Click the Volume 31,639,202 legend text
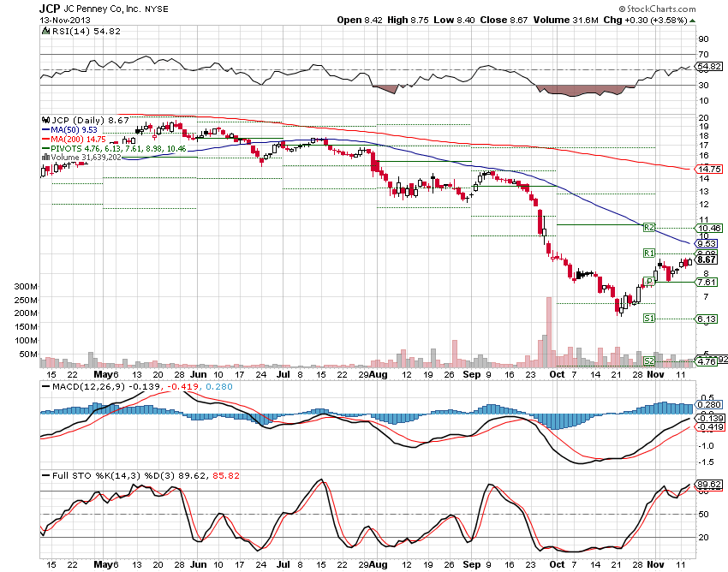 [x=87, y=158]
